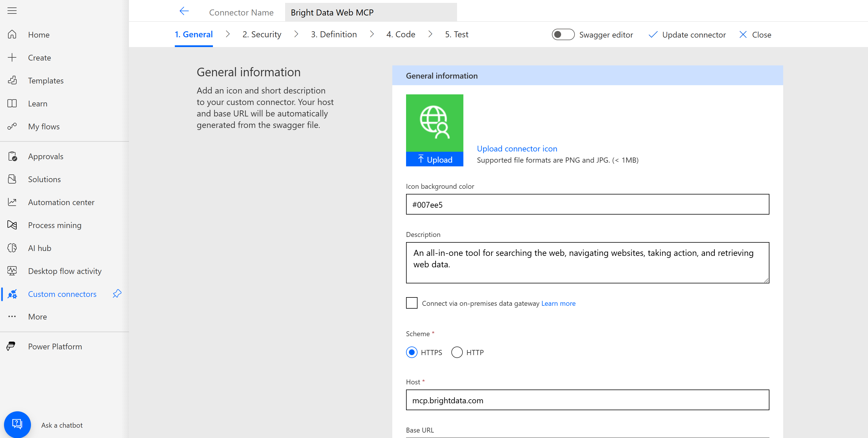Go to the Test step
Viewport: 868px width, 438px height.
click(x=456, y=34)
